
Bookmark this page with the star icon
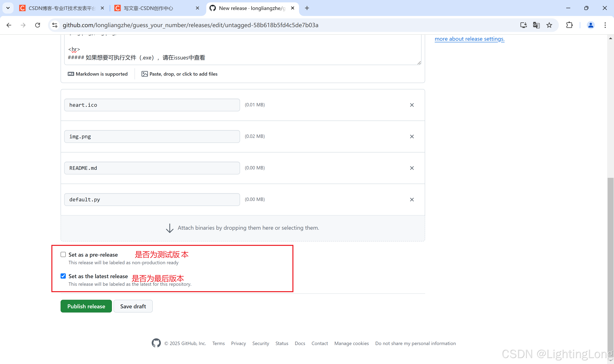(549, 25)
